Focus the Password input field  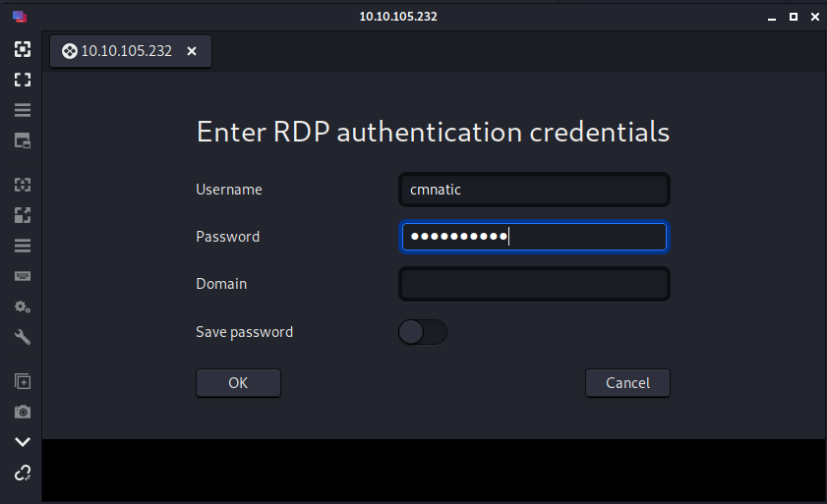click(x=534, y=237)
